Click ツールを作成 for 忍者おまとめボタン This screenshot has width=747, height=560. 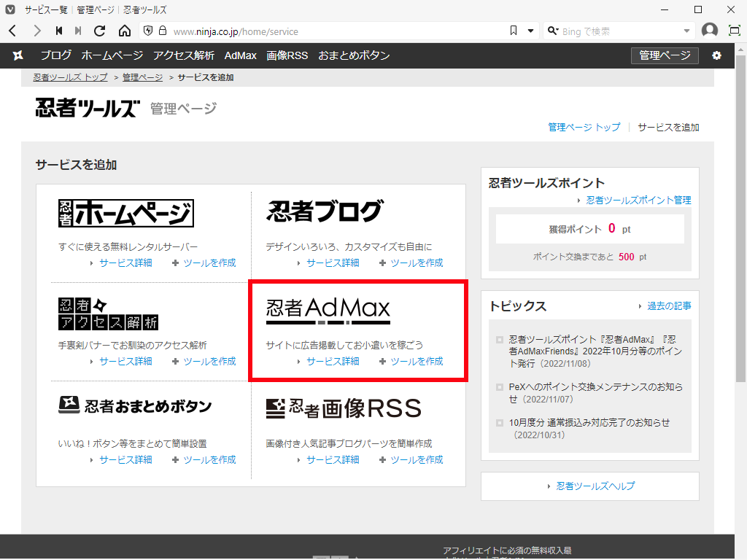pyautogui.click(x=209, y=459)
